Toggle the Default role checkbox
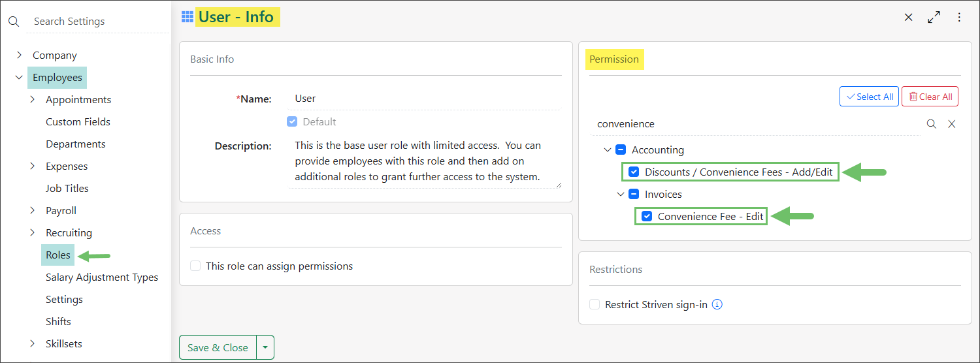 tap(292, 121)
